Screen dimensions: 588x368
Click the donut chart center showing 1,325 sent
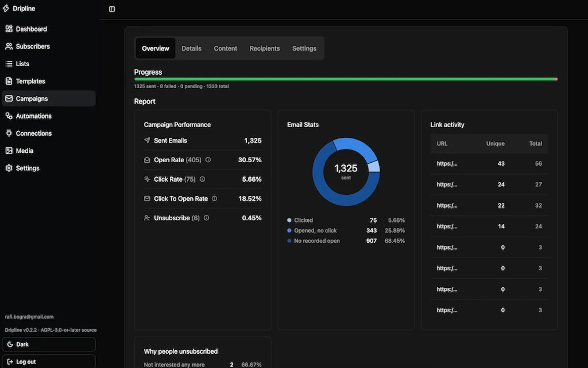(x=346, y=171)
